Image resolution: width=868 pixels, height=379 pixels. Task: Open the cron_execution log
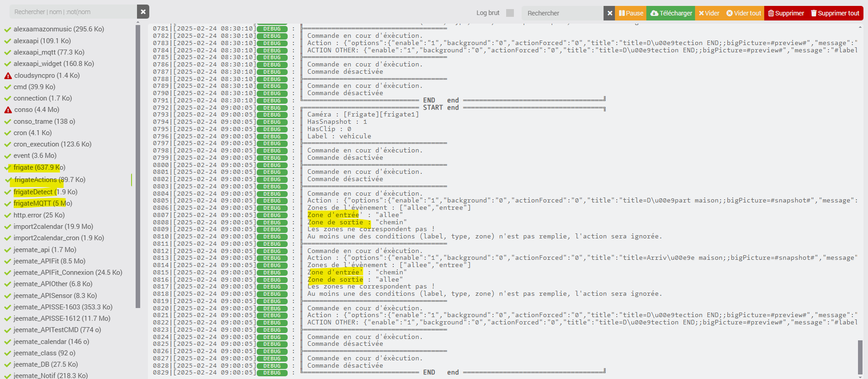(x=52, y=144)
